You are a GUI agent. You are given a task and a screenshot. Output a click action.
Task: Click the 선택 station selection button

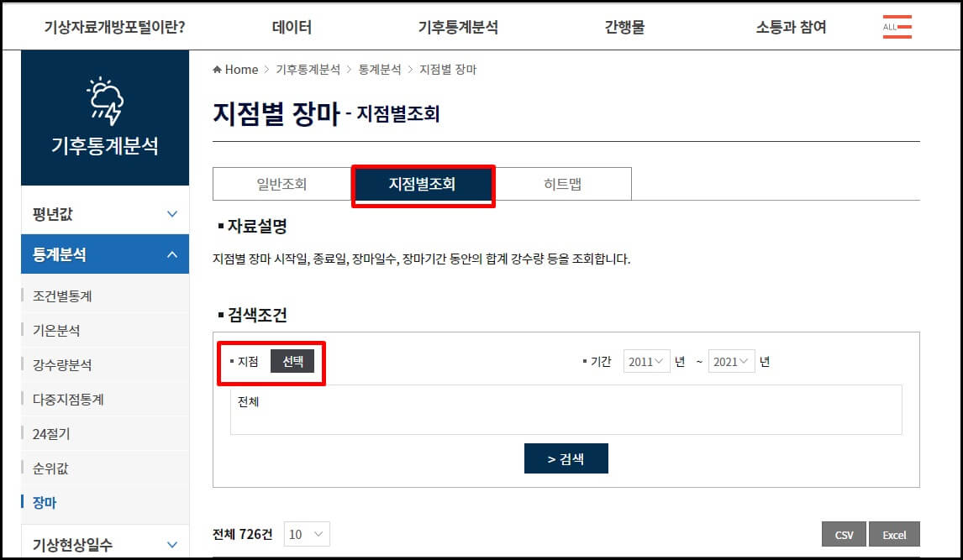(293, 362)
